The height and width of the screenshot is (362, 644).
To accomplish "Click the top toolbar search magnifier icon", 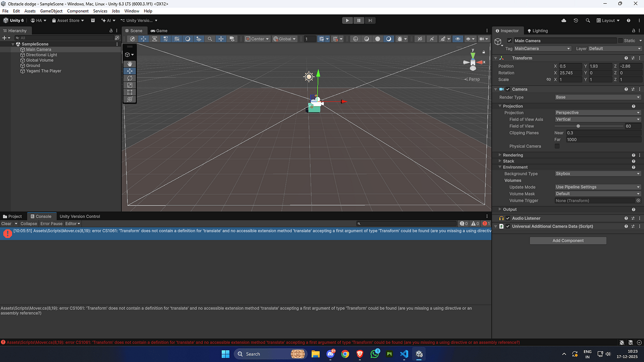I will pyautogui.click(x=588, y=21).
